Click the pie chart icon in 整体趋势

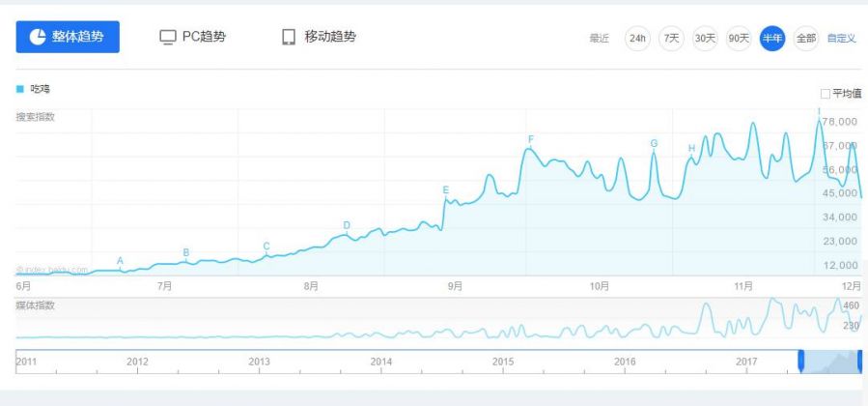(x=37, y=37)
